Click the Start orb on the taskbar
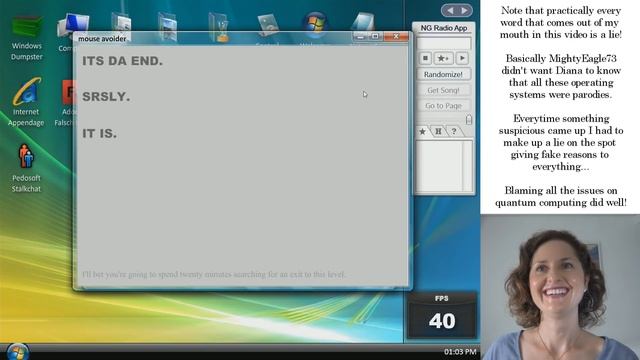 18,352
